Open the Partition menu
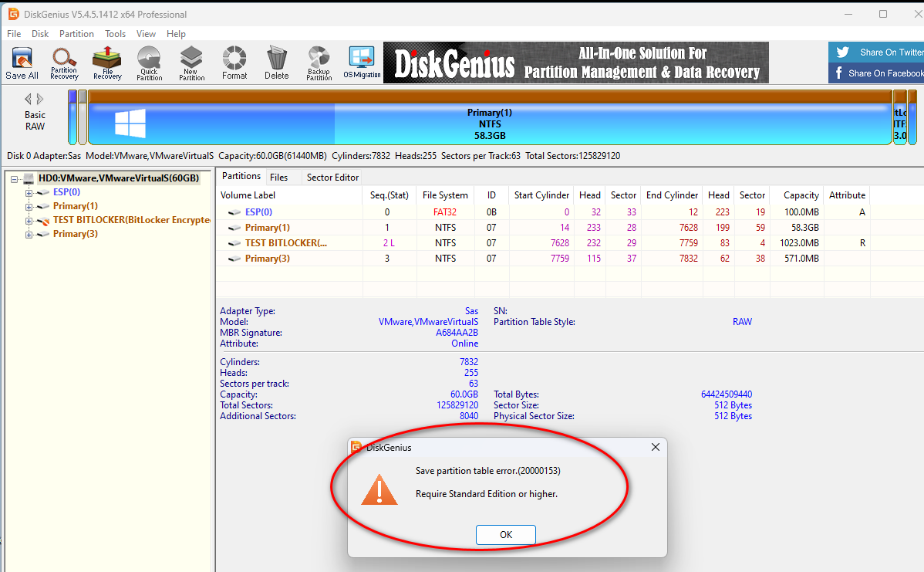Screen dimensions: 924x572 (x=76, y=34)
